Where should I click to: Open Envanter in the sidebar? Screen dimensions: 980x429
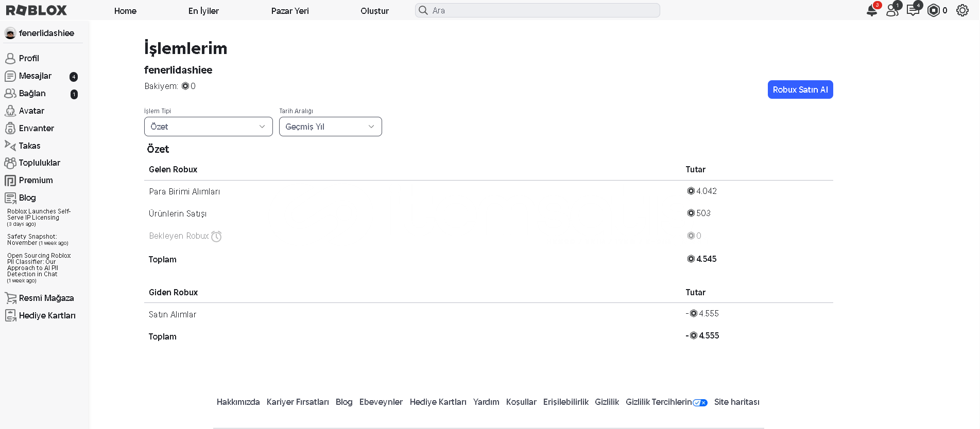[36, 128]
